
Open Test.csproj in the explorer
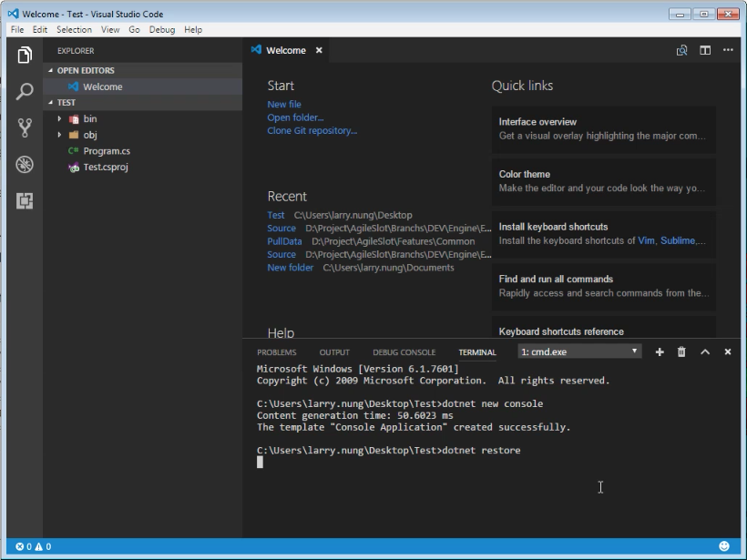(142, 168)
